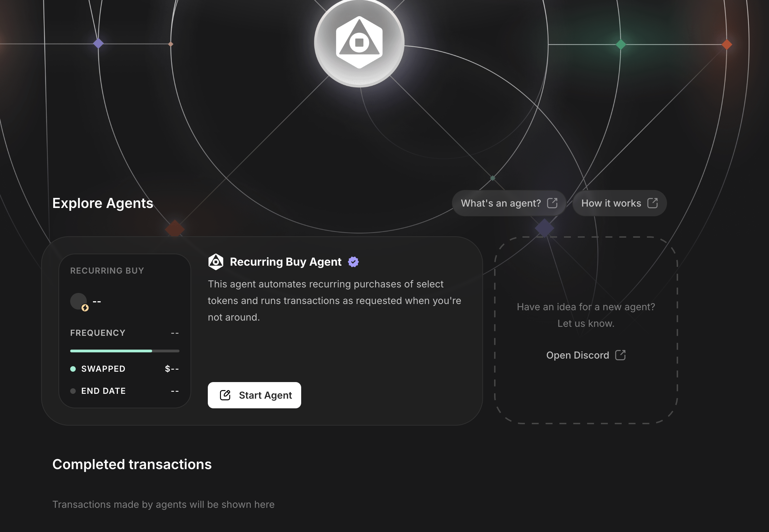The height and width of the screenshot is (532, 769).
Task: Open Discord to suggest an agent
Action: (578, 355)
